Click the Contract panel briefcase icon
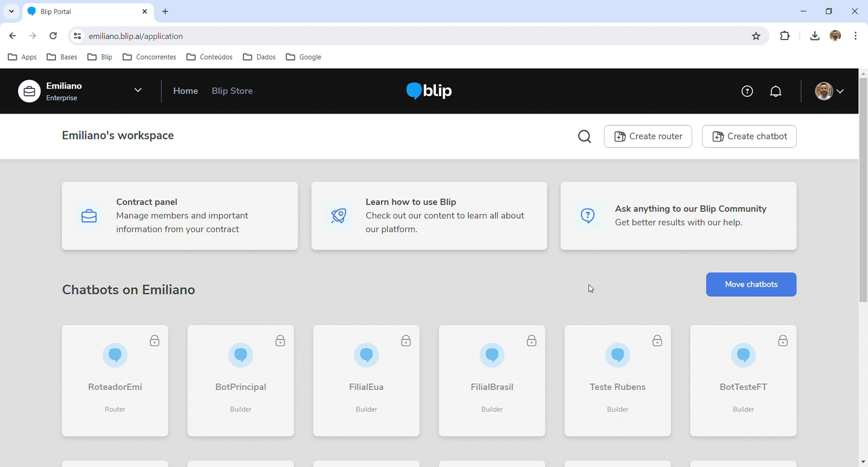This screenshot has width=868, height=467. click(89, 216)
